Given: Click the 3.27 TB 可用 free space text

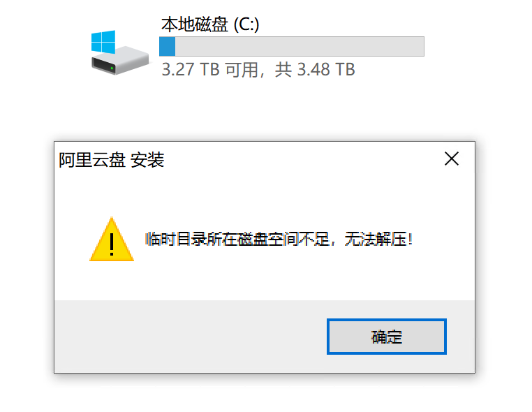Looking at the screenshot, I should coord(209,70).
